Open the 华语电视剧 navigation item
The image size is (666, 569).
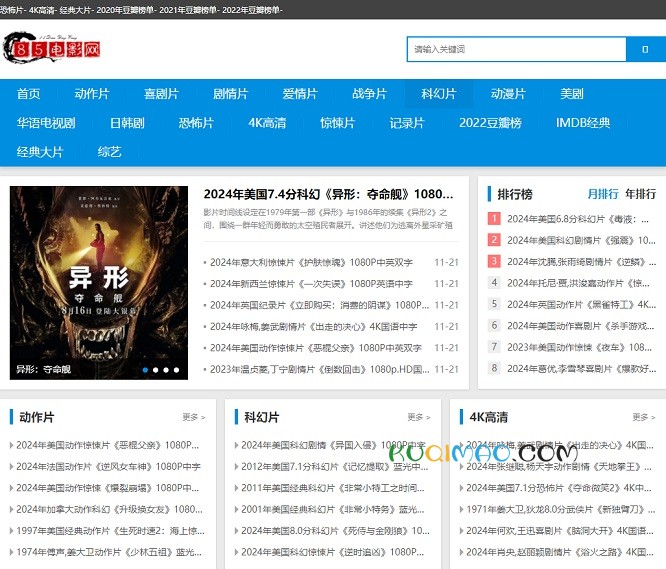tap(46, 123)
